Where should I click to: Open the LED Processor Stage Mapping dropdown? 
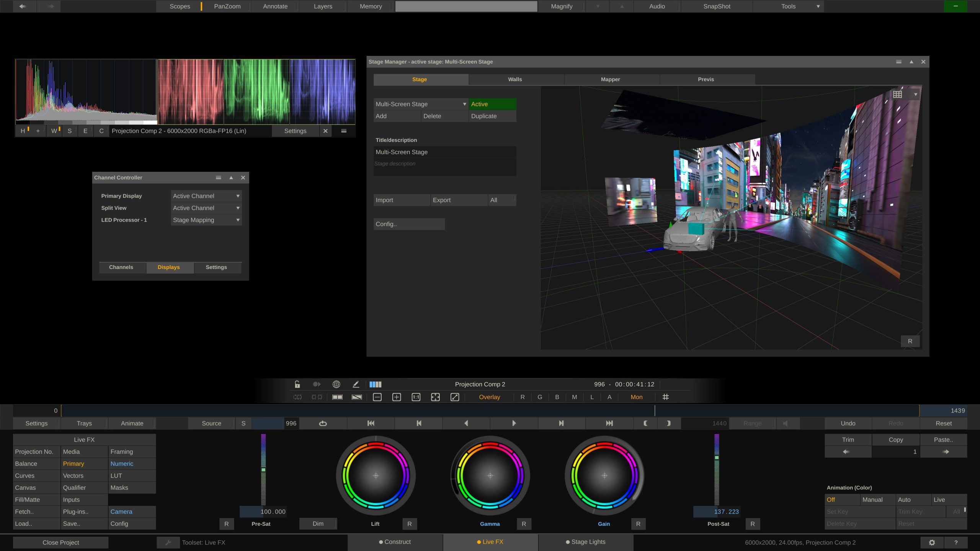tap(206, 220)
